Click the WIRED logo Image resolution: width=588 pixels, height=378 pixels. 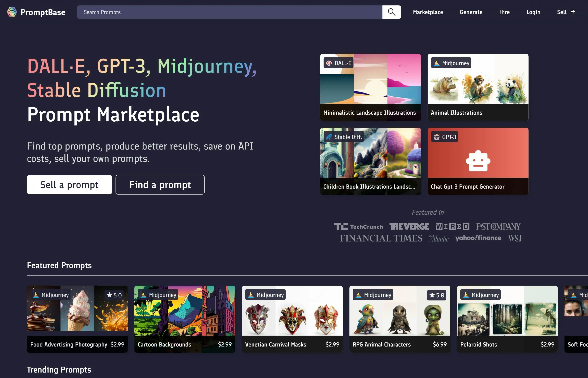453,227
